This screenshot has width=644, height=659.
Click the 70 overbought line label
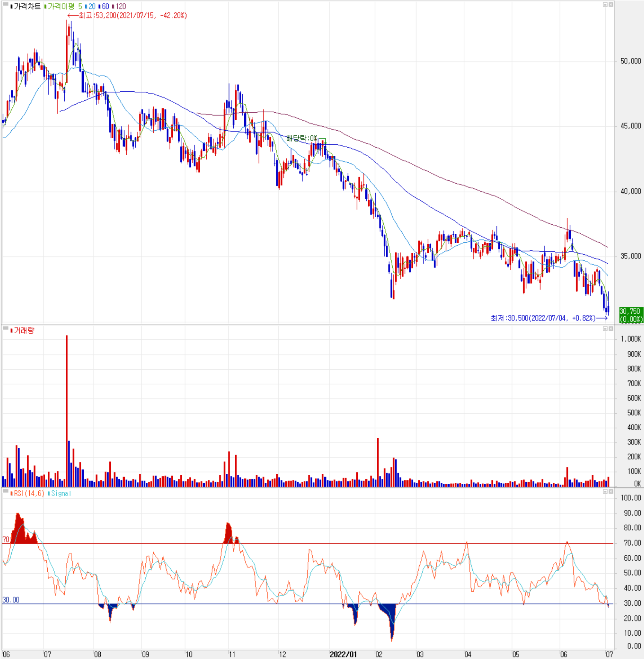[x=6, y=540]
